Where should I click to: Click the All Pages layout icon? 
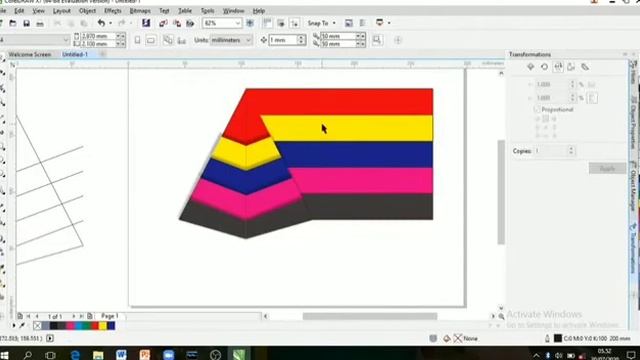point(168,40)
